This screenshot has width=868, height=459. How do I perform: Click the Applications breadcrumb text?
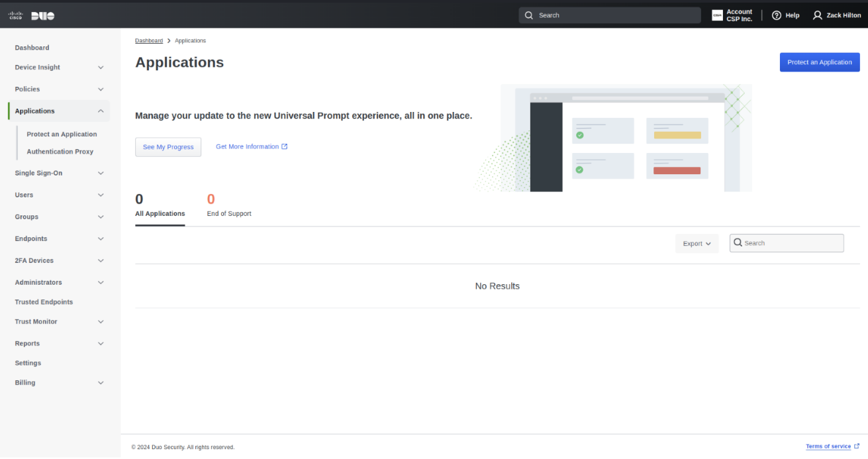tap(190, 41)
